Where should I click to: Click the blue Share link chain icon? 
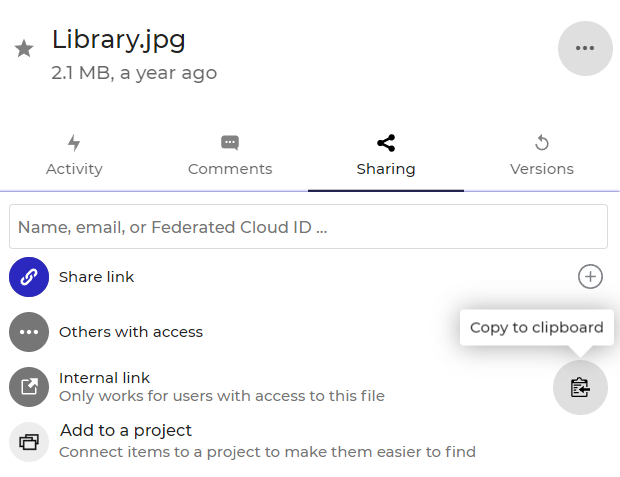tap(29, 277)
